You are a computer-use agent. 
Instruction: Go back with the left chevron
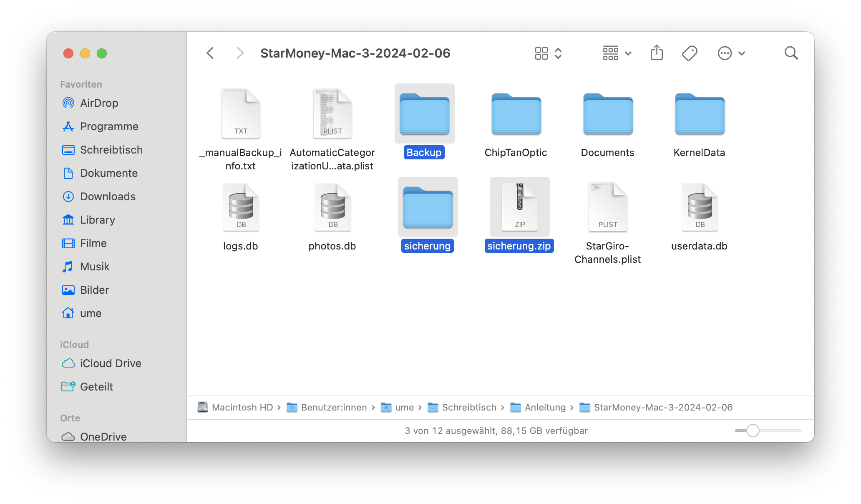click(210, 53)
